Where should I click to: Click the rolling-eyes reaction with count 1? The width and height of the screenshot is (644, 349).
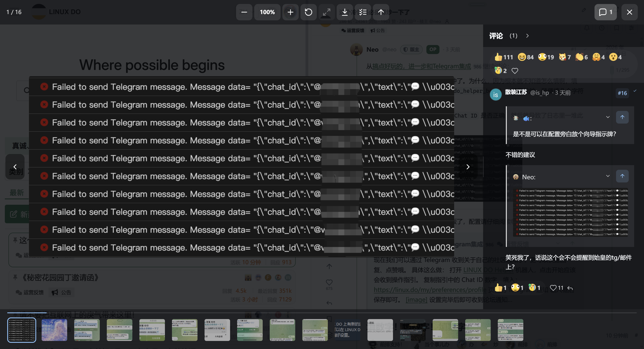517,288
